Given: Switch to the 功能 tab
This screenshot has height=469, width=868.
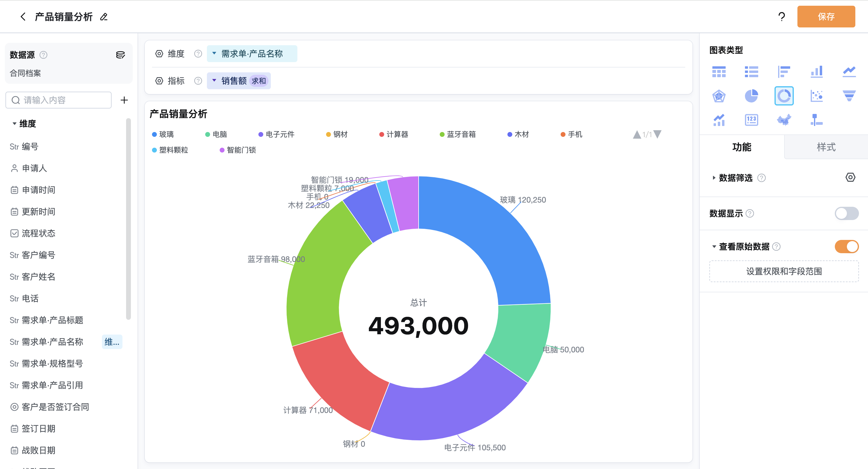Looking at the screenshot, I should point(742,147).
